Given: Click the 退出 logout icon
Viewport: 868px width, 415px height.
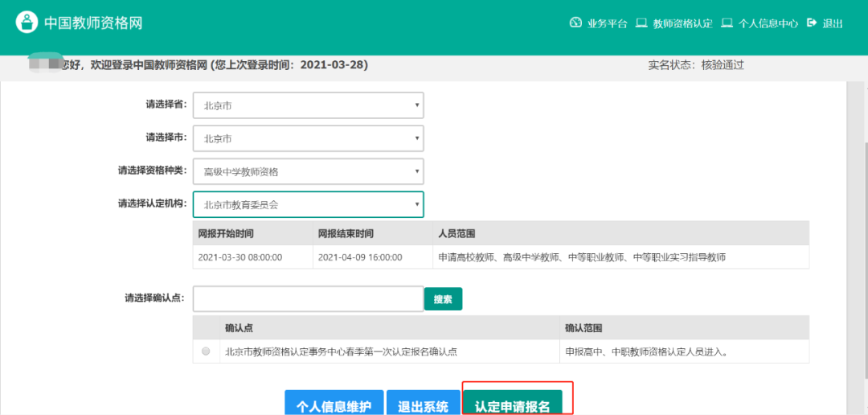Looking at the screenshot, I should click(812, 23).
